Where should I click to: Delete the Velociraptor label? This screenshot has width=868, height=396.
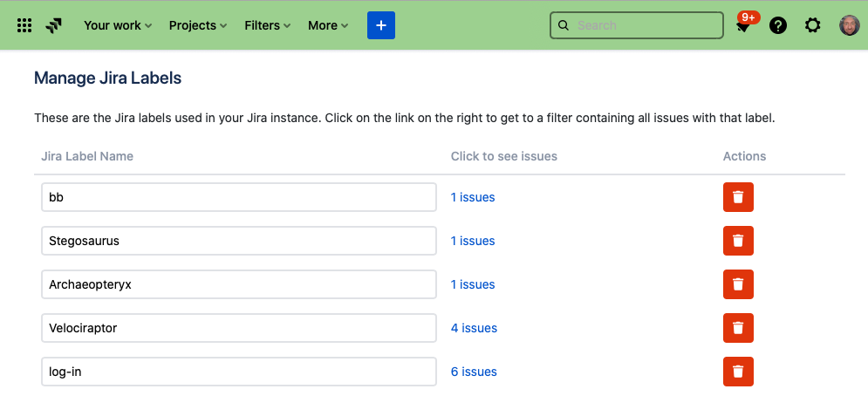click(x=738, y=328)
